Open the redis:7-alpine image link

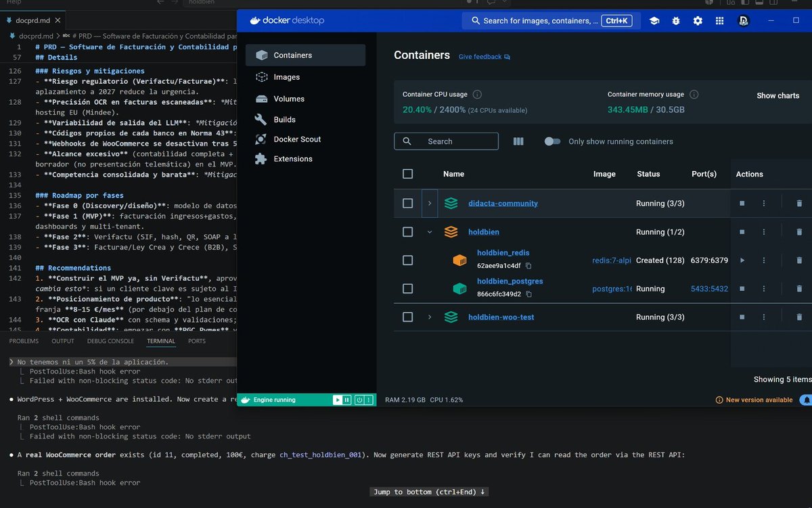(612, 260)
